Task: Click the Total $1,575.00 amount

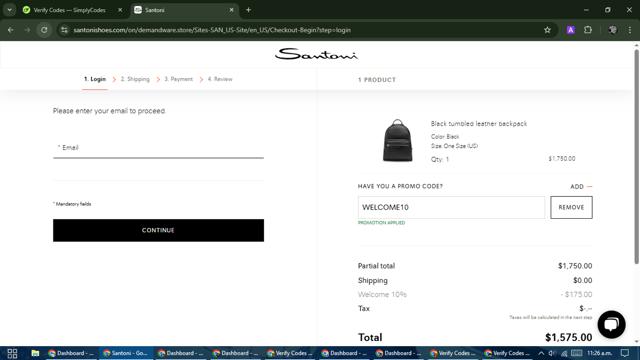Action: coord(569,338)
